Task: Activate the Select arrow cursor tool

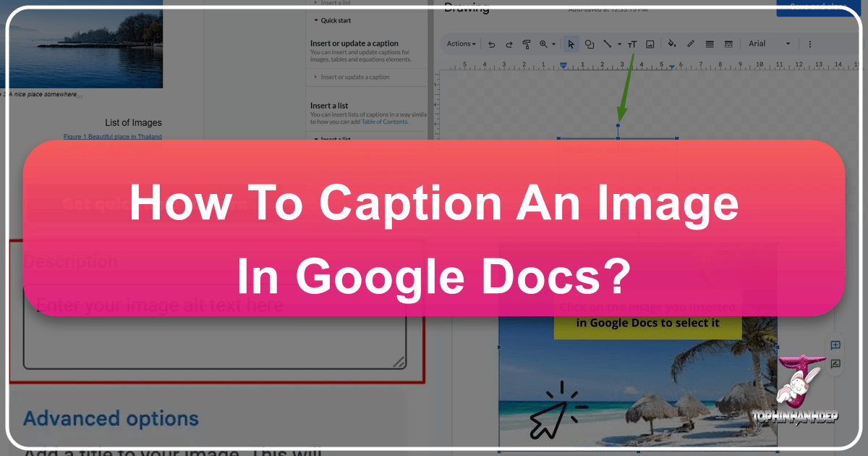Action: [571, 44]
